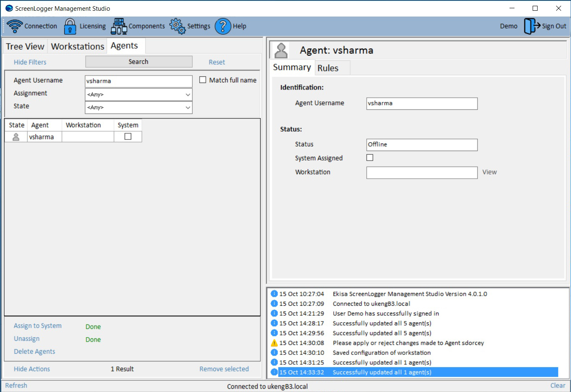The width and height of the screenshot is (571, 392).
Task: Switch to the Tree View tab
Action: [x=25, y=47]
